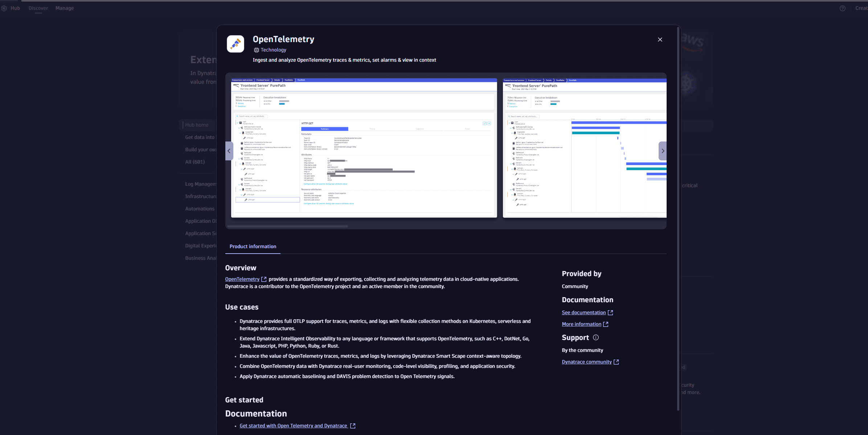The image size is (868, 435).
Task: Click the horizontal scrollbar under the screenshots
Action: point(287,226)
